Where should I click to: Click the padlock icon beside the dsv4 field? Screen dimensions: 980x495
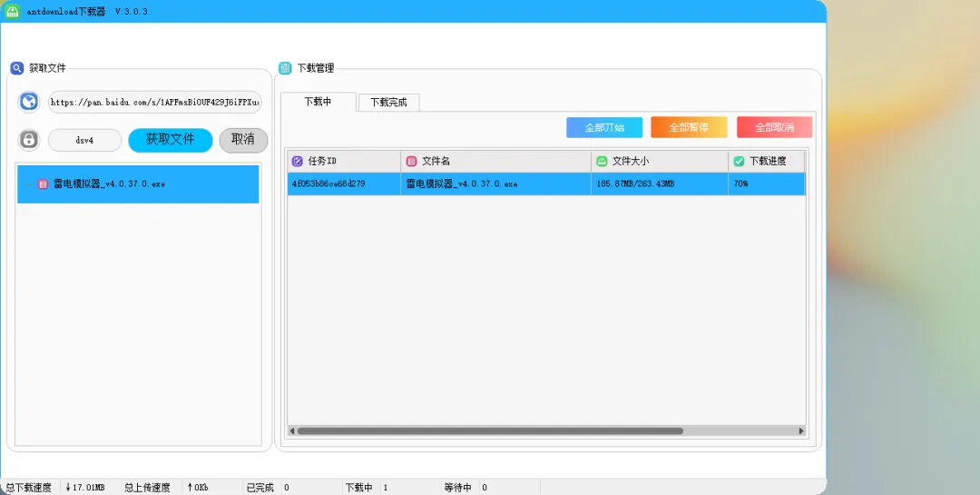29,140
